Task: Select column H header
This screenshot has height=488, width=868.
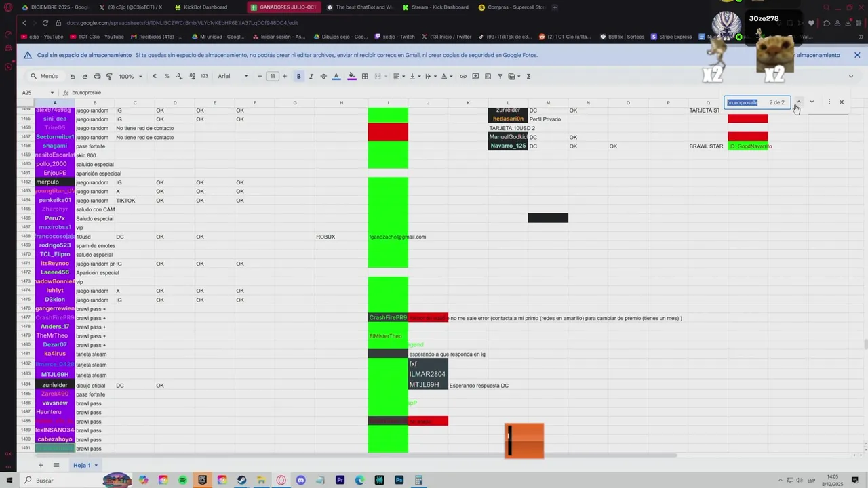Action: click(x=341, y=103)
